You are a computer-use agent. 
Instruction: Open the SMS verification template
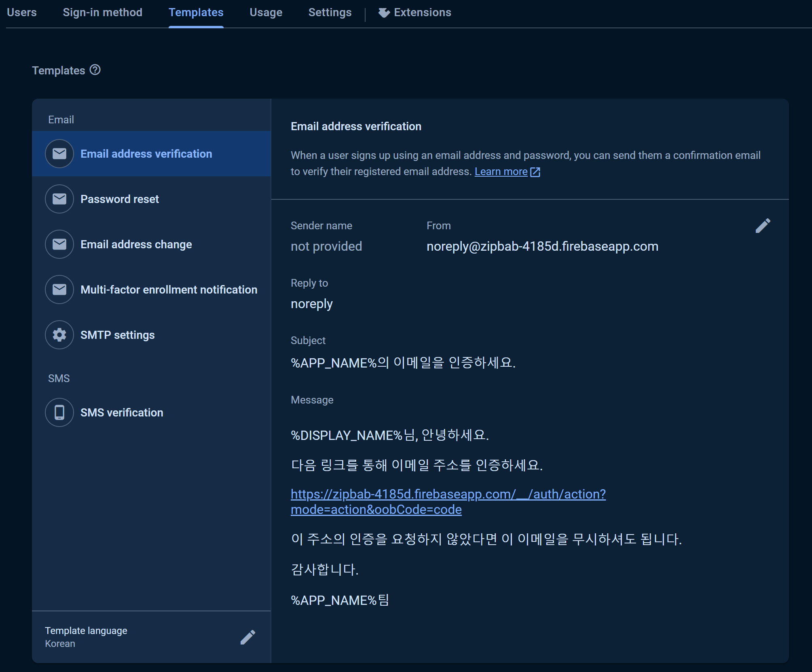122,412
